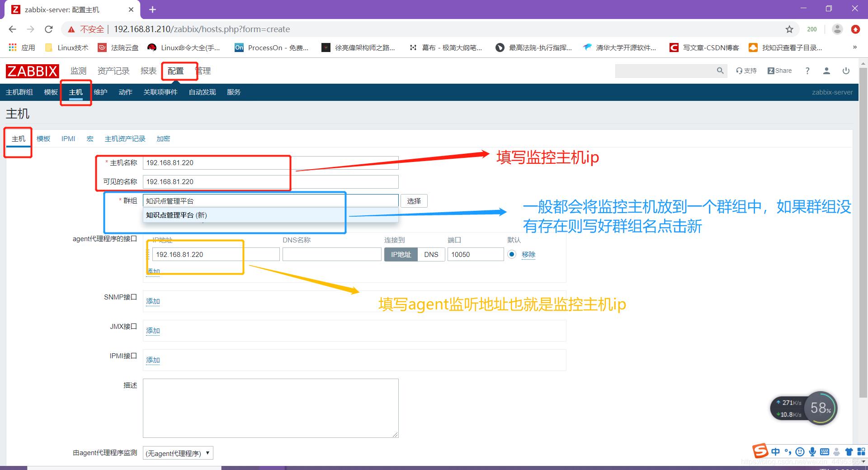868x470 pixels.
Task: Click the DNS名称 input field
Action: coord(332,254)
